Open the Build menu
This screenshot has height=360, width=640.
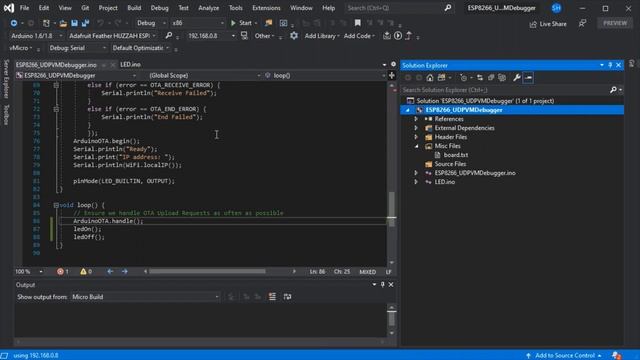pyautogui.click(x=134, y=8)
